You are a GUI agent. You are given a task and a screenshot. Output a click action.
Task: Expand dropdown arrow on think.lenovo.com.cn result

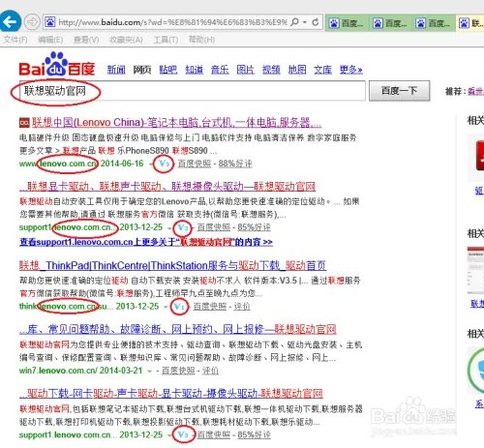[x=166, y=307]
